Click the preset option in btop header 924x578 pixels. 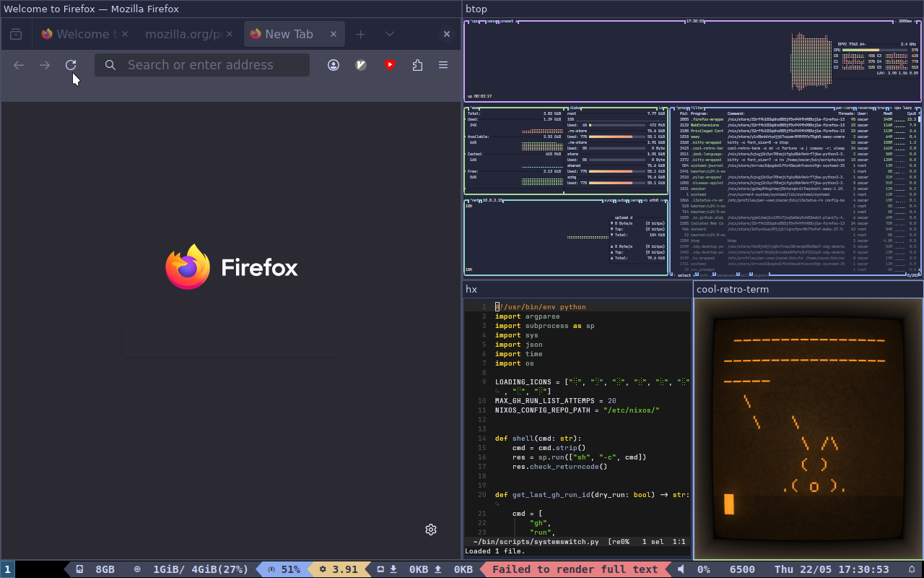coord(508,22)
